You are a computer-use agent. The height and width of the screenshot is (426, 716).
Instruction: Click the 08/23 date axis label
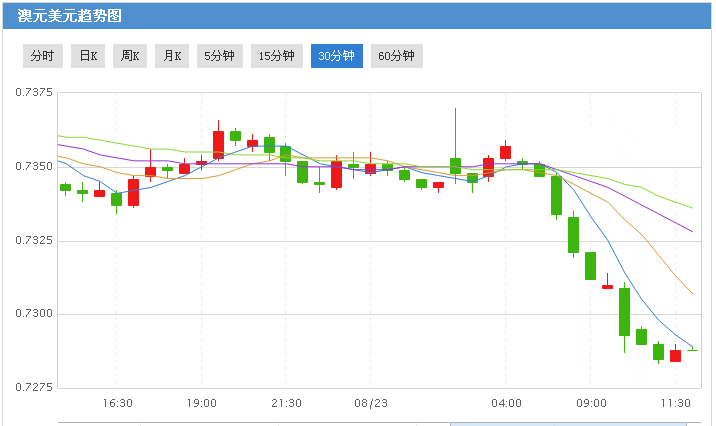coord(371,403)
